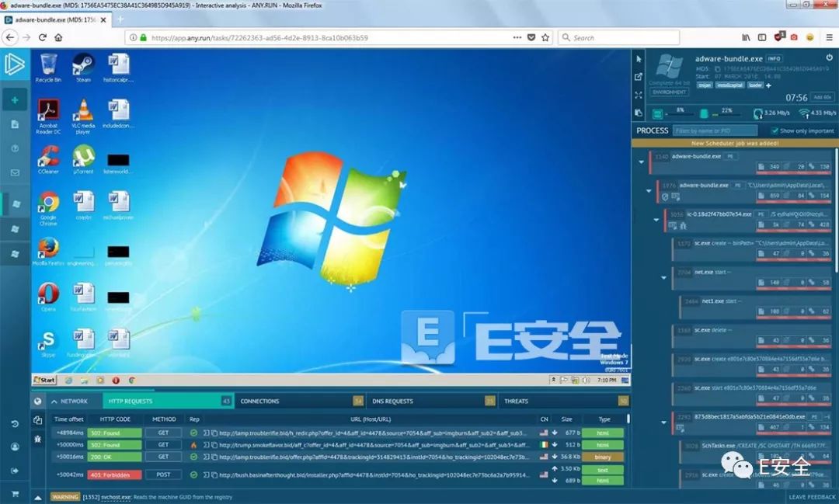839x504 pixels.
Task: Click the copy MD5 hash icon
Action: (x=718, y=69)
